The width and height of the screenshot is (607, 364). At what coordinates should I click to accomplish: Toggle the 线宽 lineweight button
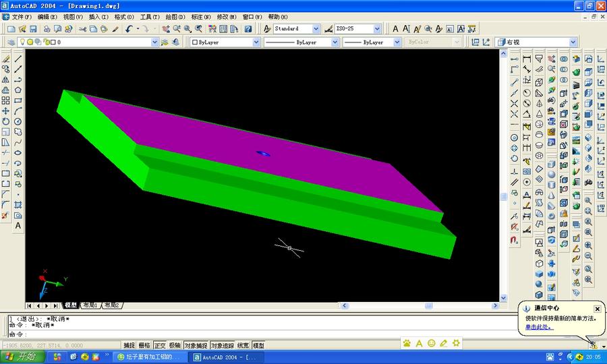click(243, 345)
